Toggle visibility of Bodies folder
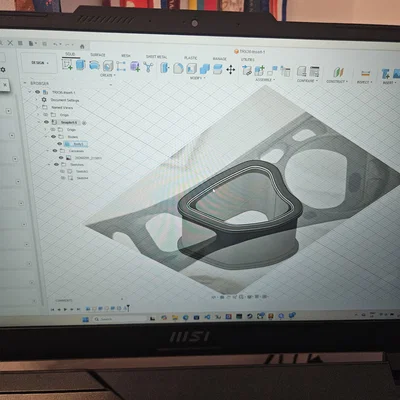400x400 pixels. [x=53, y=137]
